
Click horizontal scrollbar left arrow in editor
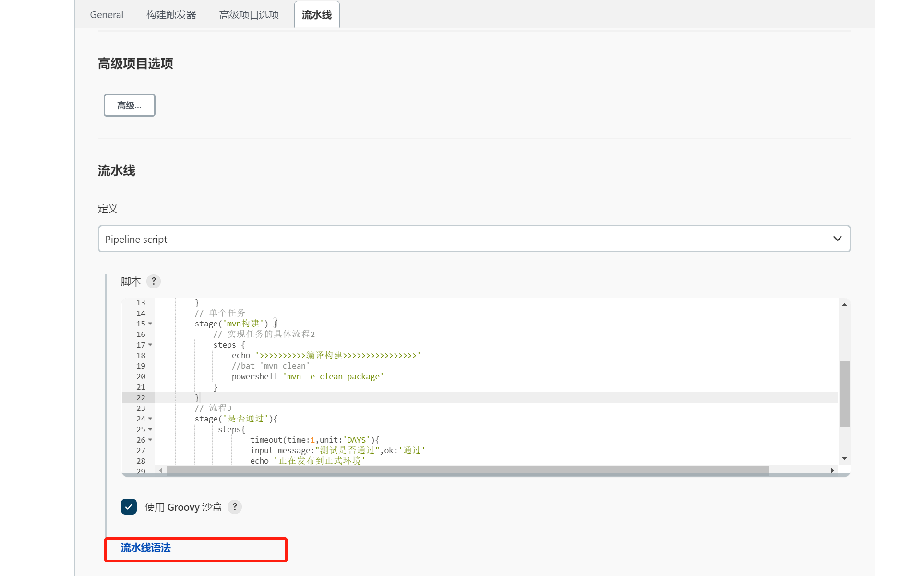tap(161, 470)
